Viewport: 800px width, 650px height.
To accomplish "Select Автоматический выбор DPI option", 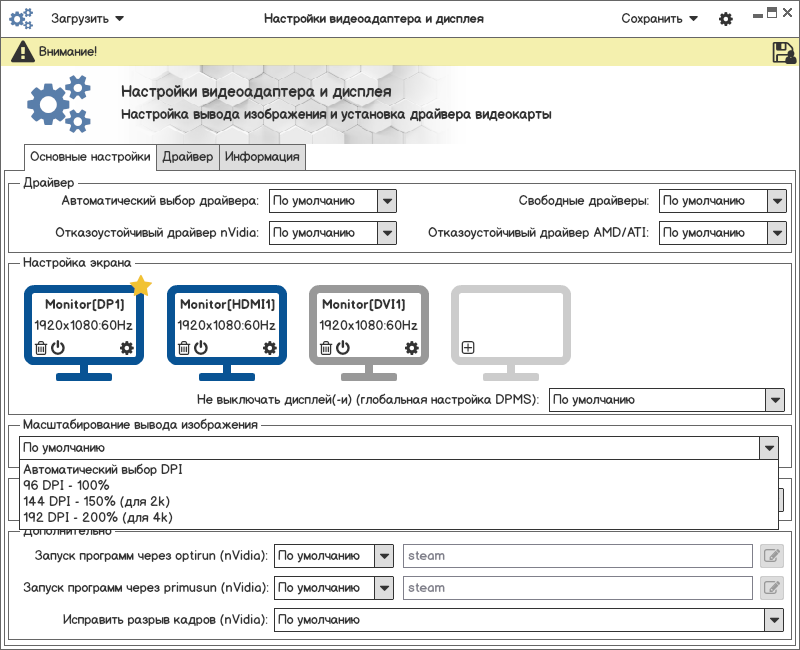I will point(398,469).
